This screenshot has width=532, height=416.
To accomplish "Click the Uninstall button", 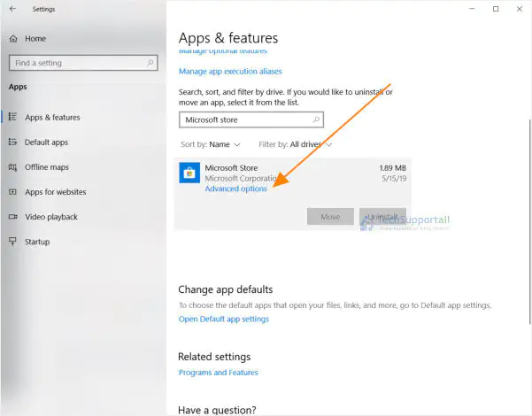I will click(x=382, y=217).
